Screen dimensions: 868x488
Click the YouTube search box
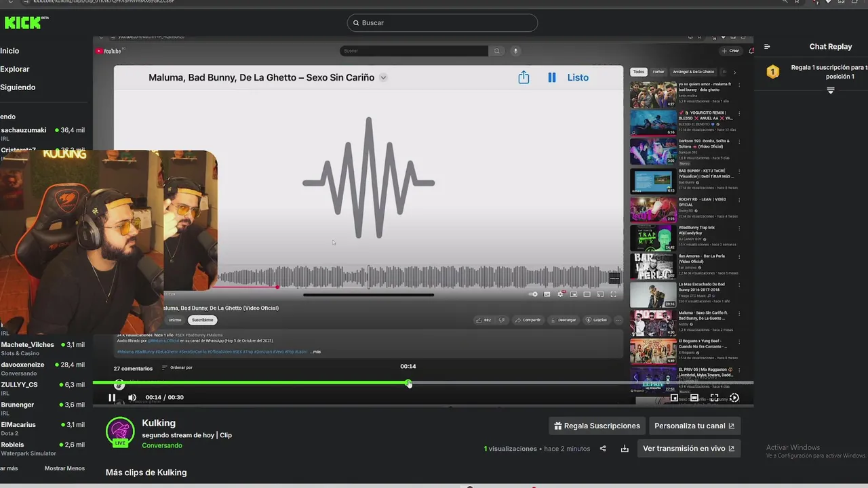(x=414, y=51)
